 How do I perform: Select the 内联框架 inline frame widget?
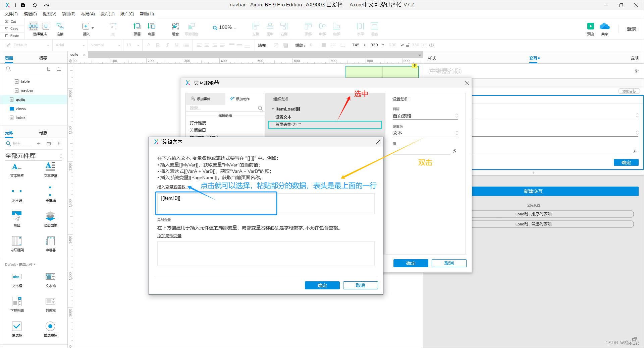point(17,244)
